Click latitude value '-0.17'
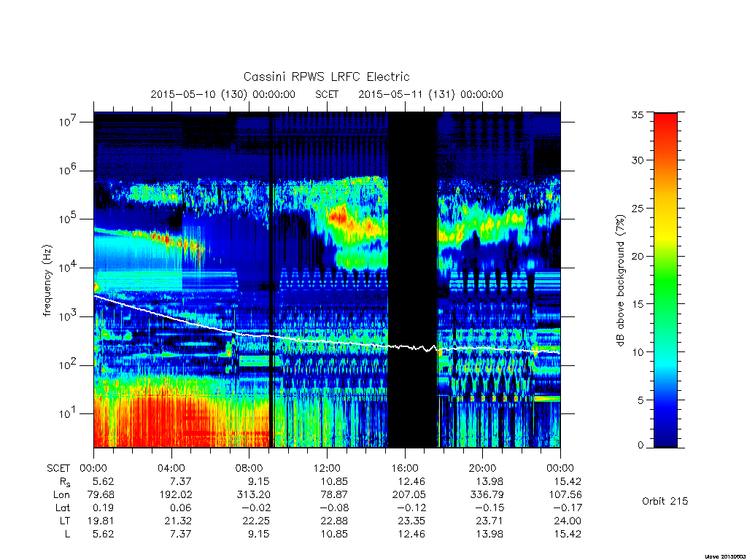The image size is (747, 560). click(567, 507)
